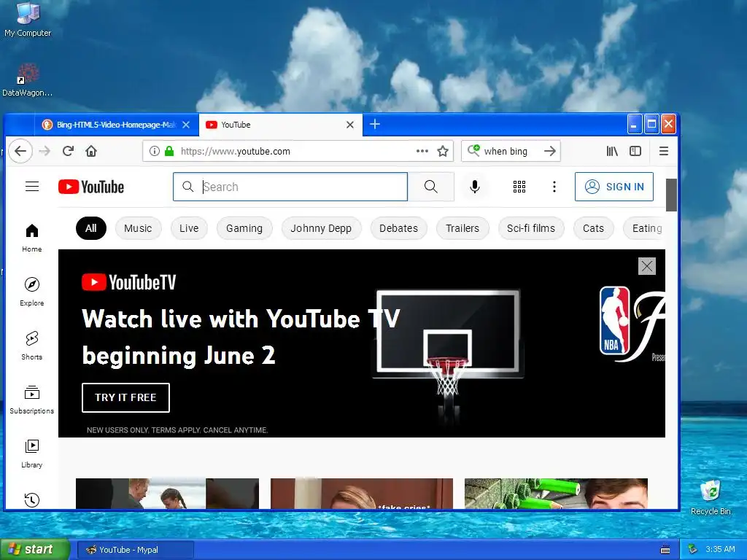Image resolution: width=747 pixels, height=560 pixels.
Task: Select the Sci-fi films filter chip
Action: pyautogui.click(x=531, y=228)
